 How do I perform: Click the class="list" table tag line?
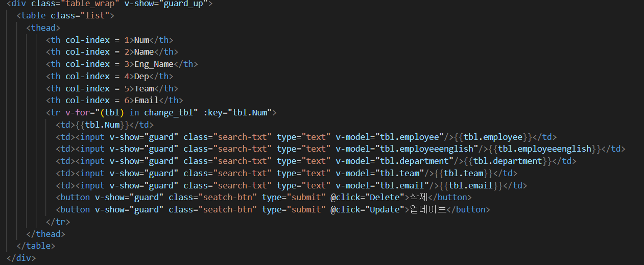pyautogui.click(x=65, y=15)
